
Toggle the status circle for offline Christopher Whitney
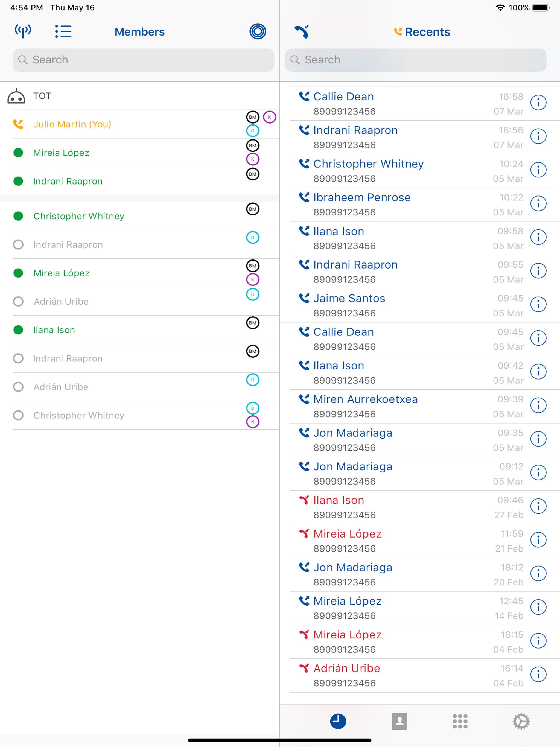pyautogui.click(x=18, y=415)
